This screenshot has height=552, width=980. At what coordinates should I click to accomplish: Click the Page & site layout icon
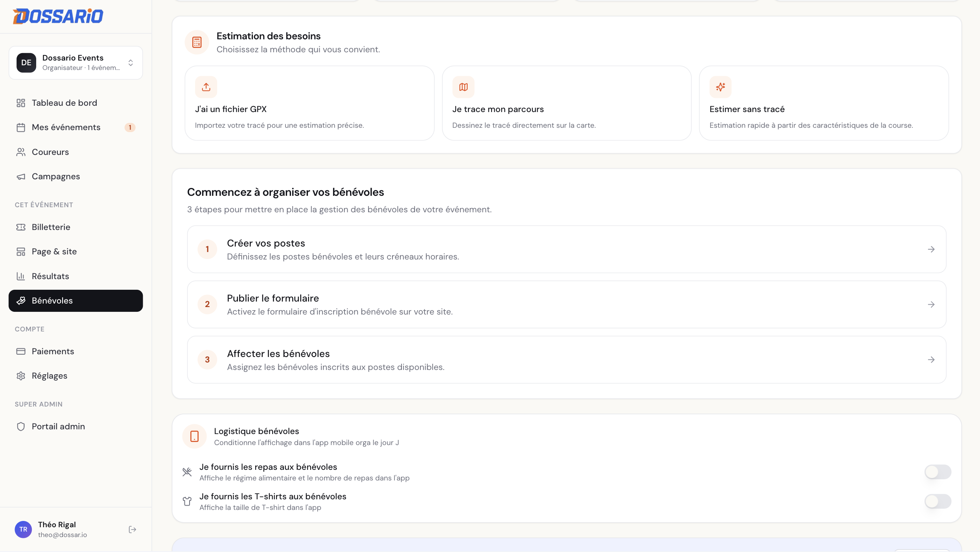21,252
